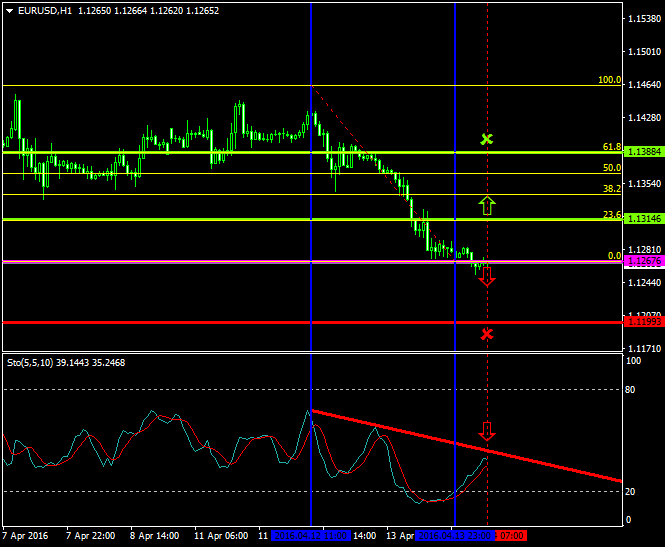Screen dimensions: 665x547
Task: Select the Fibonacci 50.0 level label
Action: coord(612,167)
